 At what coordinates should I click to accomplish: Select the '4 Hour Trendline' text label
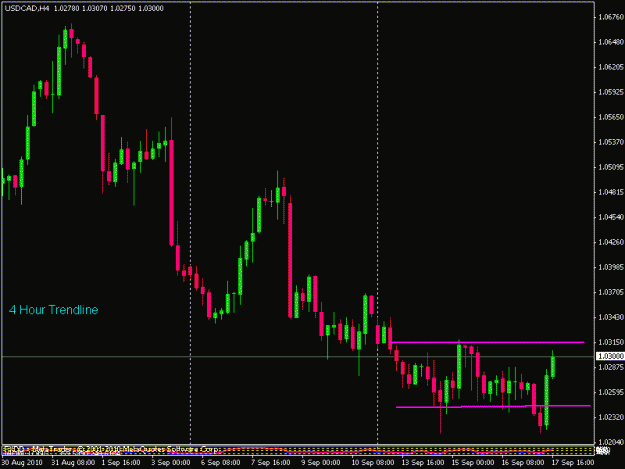[53, 310]
